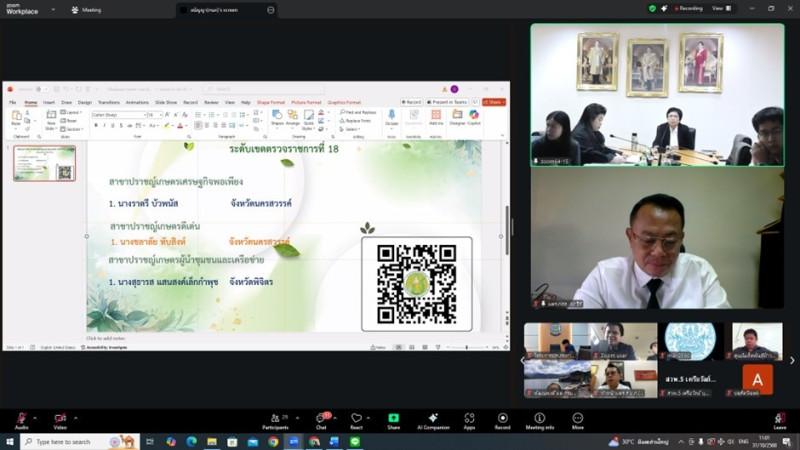Leave the meeting

point(779,420)
